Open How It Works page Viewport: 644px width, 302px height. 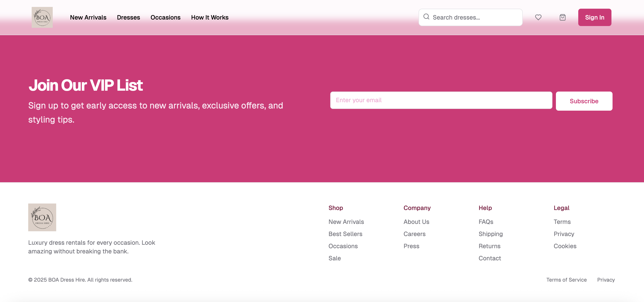(x=210, y=17)
